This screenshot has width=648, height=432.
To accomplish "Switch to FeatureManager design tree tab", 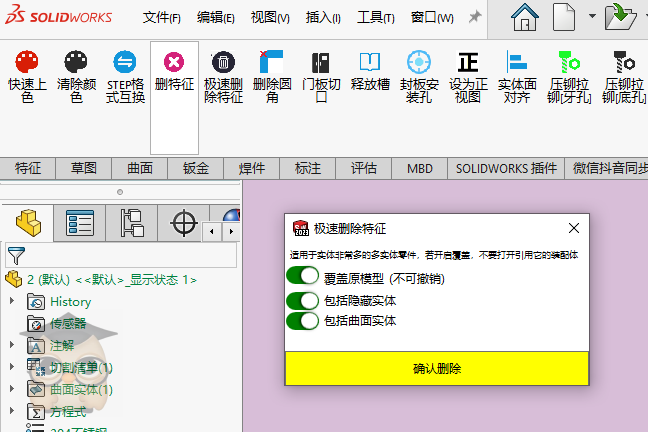I will pyautogui.click(x=28, y=223).
